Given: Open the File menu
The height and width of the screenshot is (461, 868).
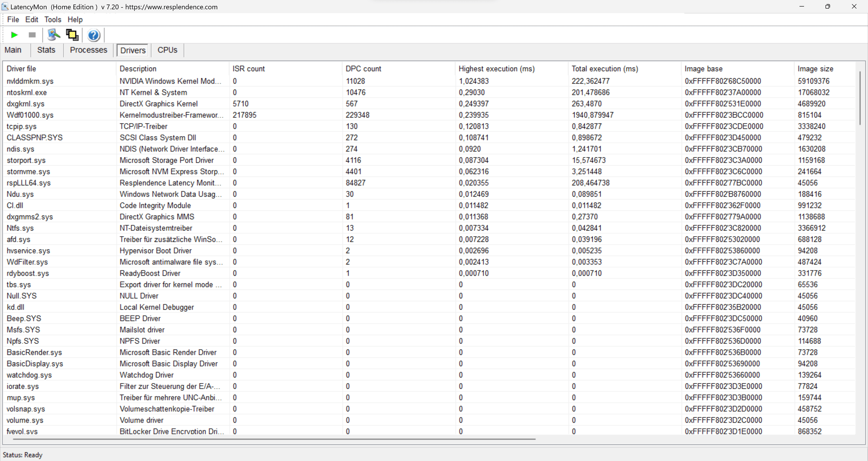Looking at the screenshot, I should click(13, 19).
